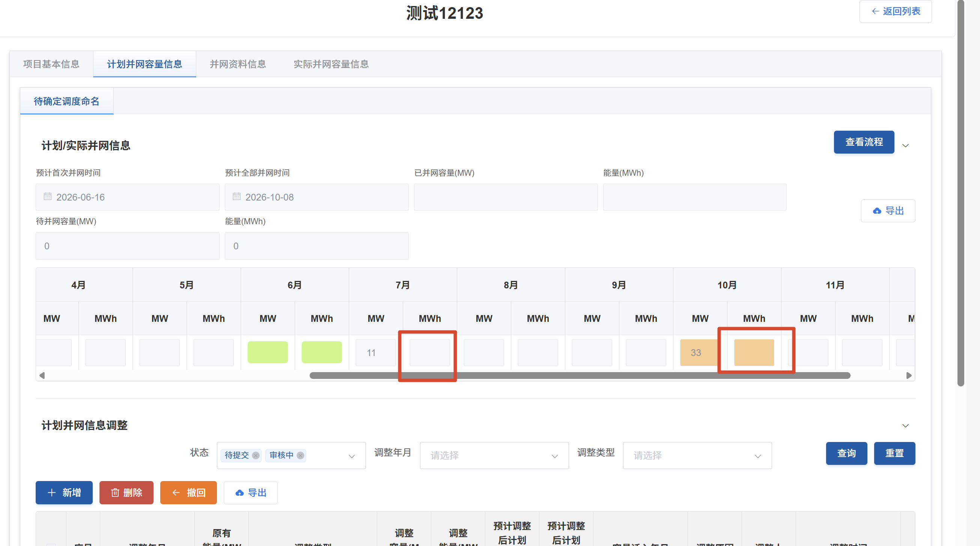This screenshot has width=980, height=546.
Task: Click the 已并网容量(MW) input field
Action: 506,197
